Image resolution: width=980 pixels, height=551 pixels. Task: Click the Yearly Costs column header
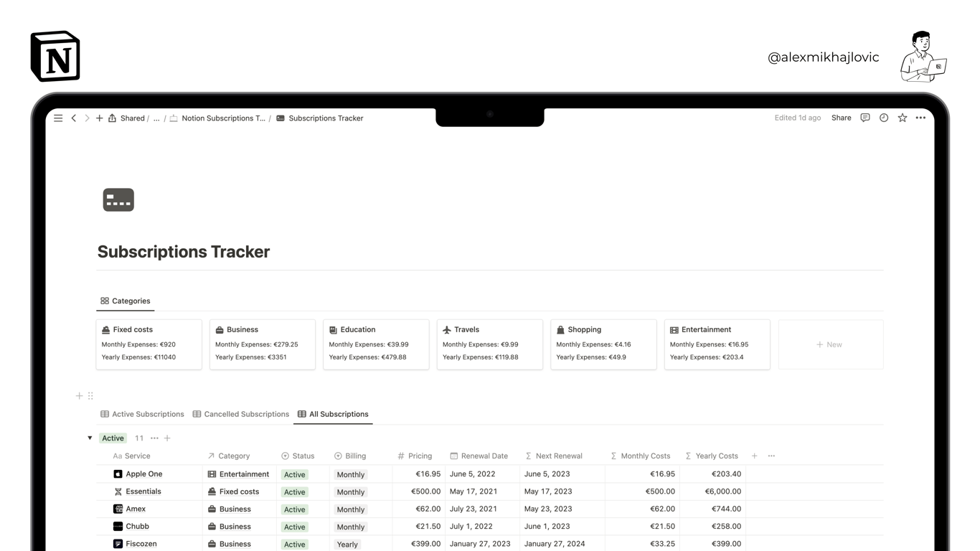pyautogui.click(x=712, y=456)
